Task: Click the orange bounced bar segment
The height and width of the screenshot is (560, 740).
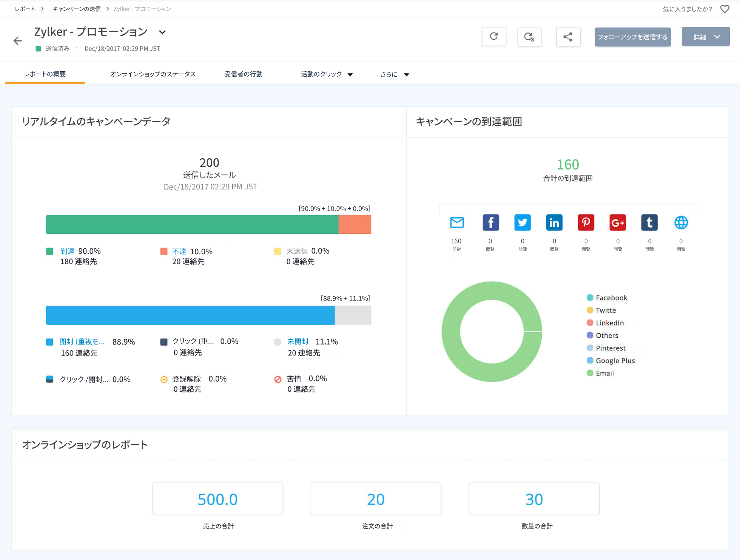Action: point(355,225)
